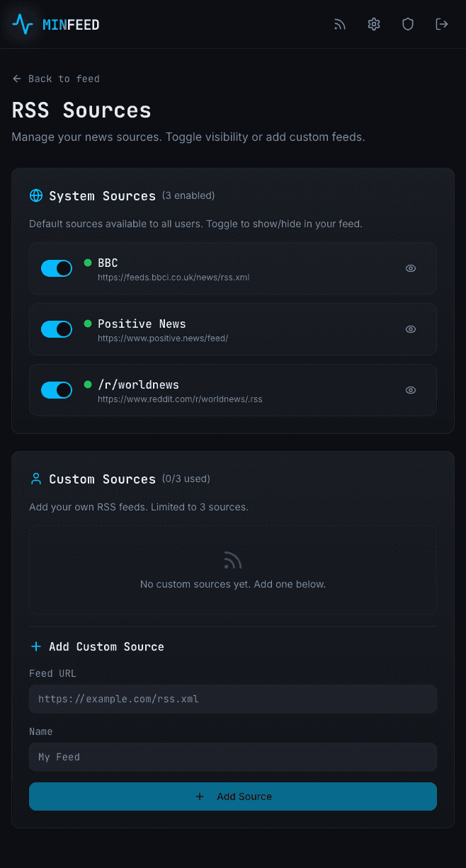Click the RSS icon in empty custom sources
Screen dimensions: 466x868
coord(232,561)
